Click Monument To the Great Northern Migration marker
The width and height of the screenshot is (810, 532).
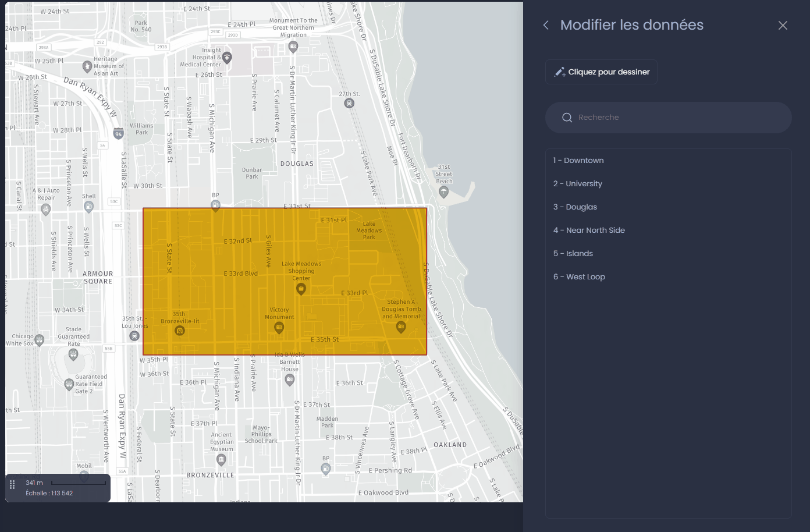[293, 47]
